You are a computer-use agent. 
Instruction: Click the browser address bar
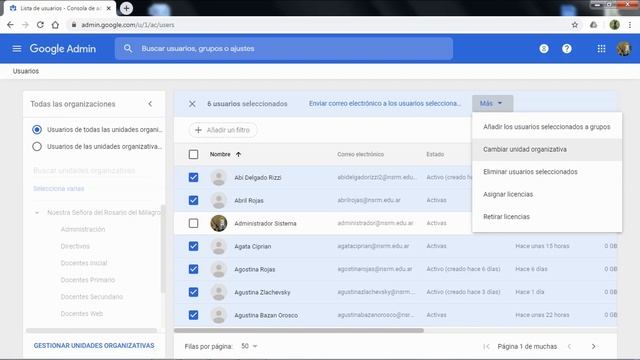(318, 25)
